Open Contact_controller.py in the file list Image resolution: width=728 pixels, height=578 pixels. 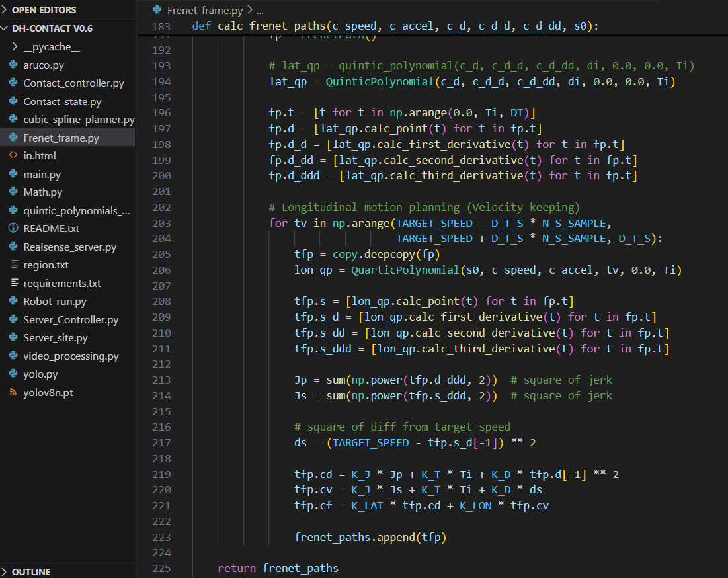click(73, 83)
